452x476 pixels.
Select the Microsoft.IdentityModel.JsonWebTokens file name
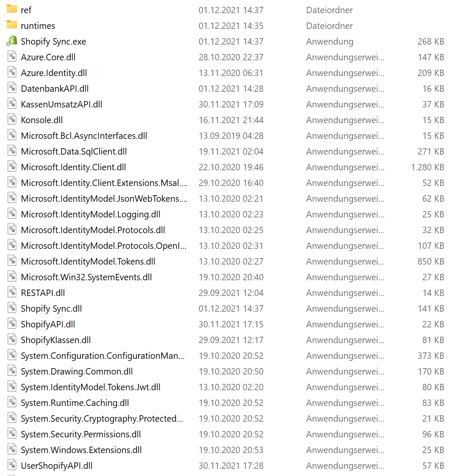point(104,199)
